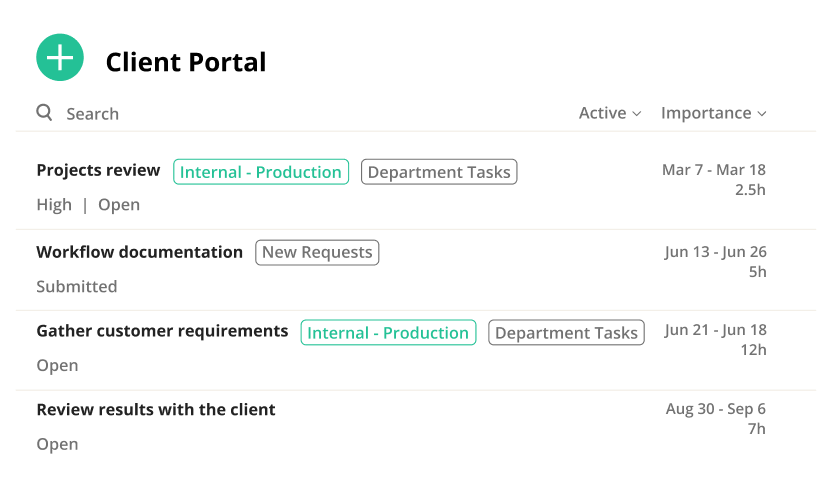831x488 pixels.
Task: Click Internal - Production tag on Projects review
Action: click(261, 172)
